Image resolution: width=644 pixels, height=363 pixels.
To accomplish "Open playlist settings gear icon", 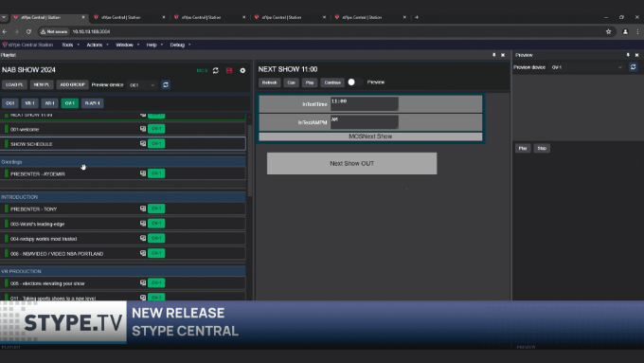I will 242,70.
